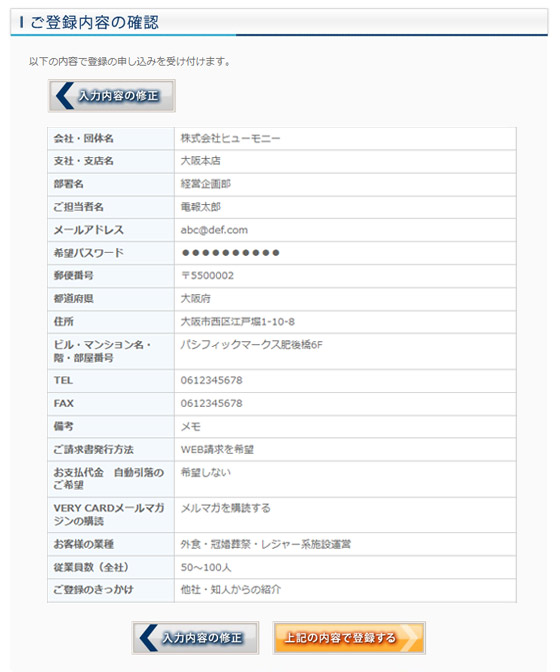
Task: Click the postal code 〒5500002
Action: [x=207, y=276]
